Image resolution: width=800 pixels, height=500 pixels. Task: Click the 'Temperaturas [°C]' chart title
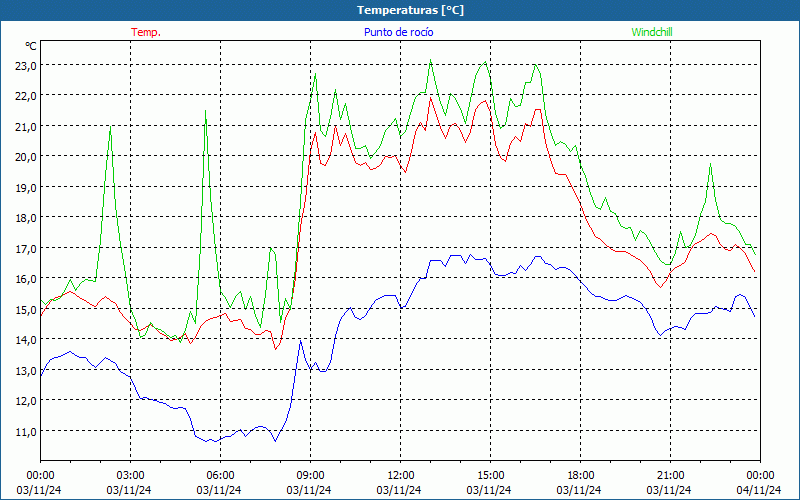point(410,10)
